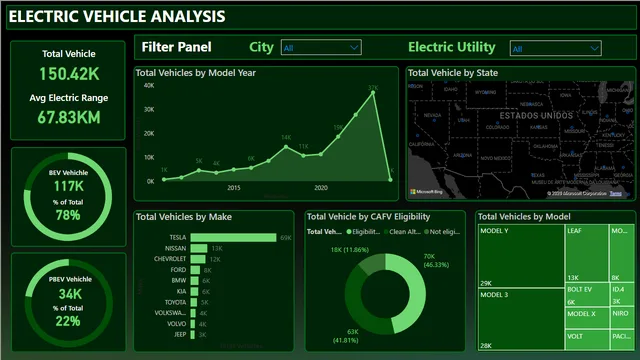Screen dimensions: 640x360
Task: Open the City filter dropdown
Action: click(x=321, y=48)
